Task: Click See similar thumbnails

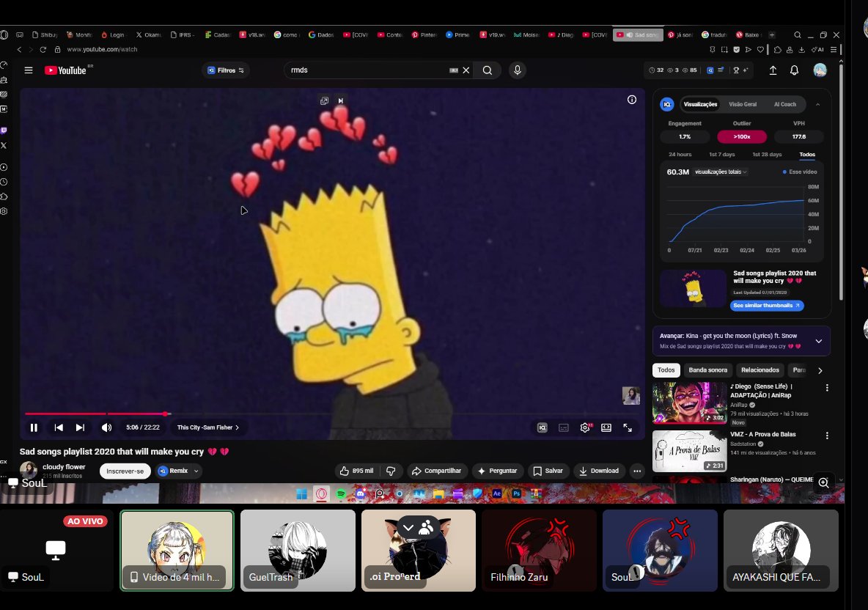Action: [x=767, y=306]
